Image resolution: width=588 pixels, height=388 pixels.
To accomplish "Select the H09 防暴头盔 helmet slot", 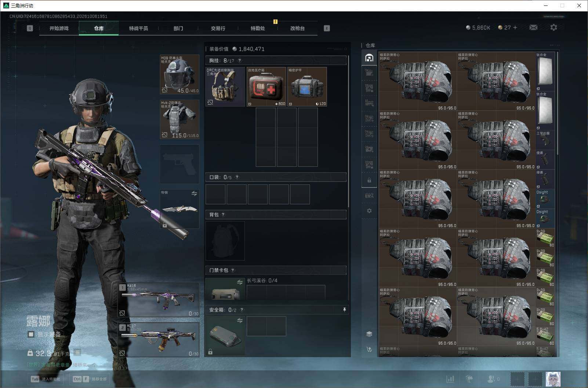I will [x=179, y=74].
